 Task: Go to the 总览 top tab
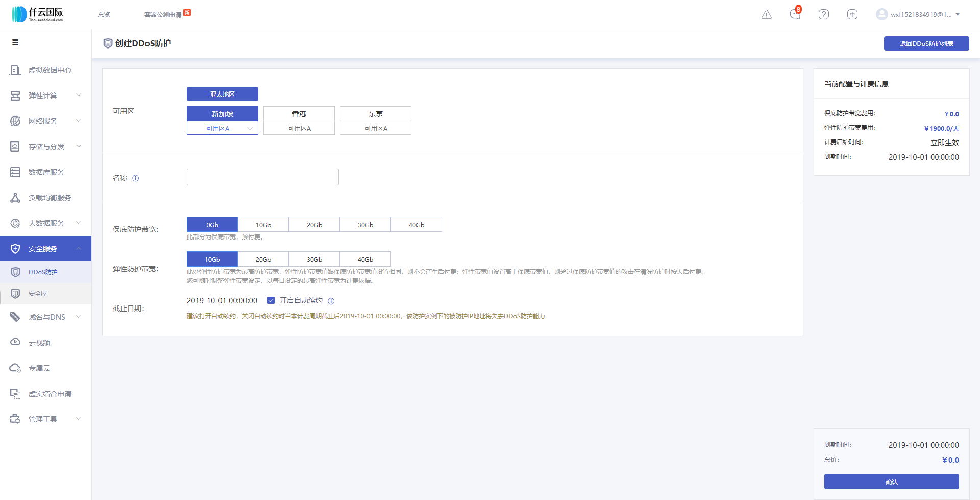coord(104,15)
